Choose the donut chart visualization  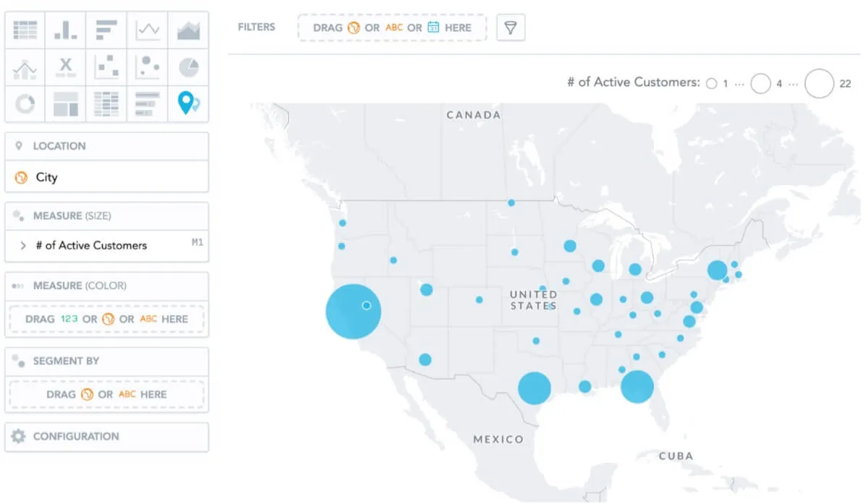click(24, 103)
